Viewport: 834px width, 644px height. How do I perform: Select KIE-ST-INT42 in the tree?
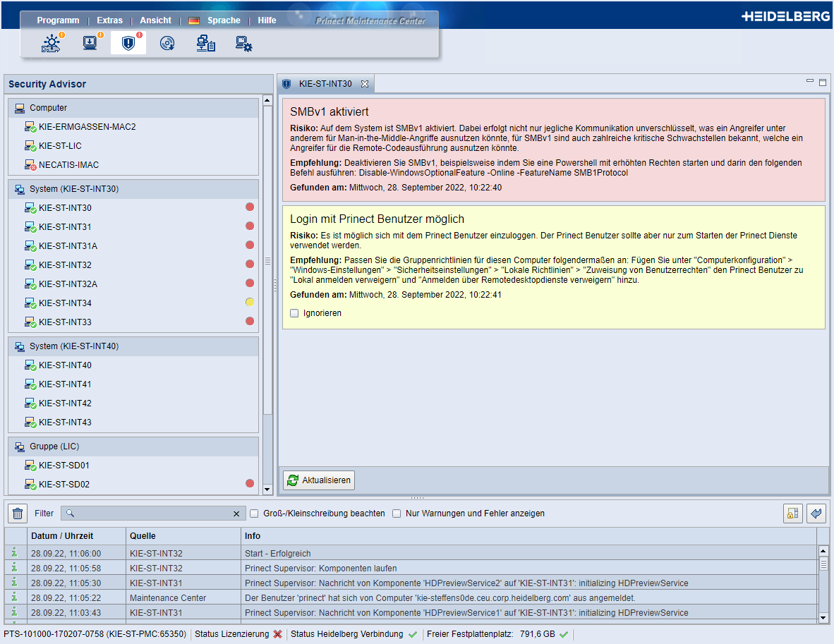[x=65, y=403]
